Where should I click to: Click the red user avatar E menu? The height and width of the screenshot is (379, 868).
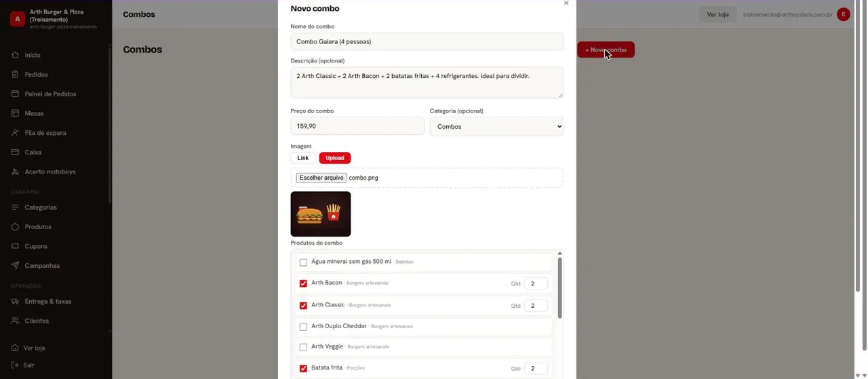tap(844, 14)
